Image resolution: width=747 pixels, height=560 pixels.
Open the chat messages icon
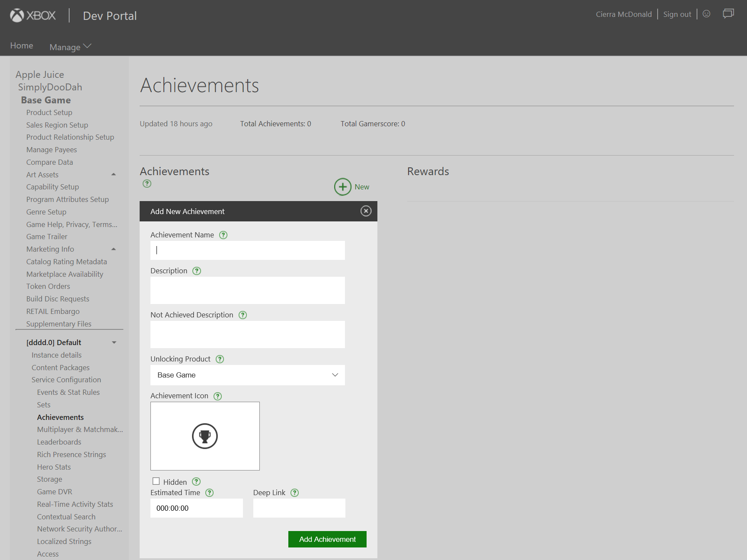728,13
